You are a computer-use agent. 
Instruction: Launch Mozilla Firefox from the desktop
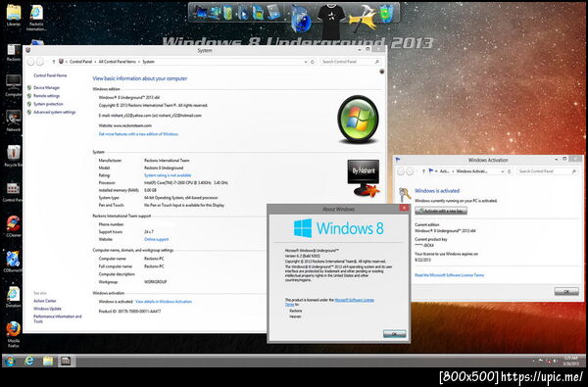[x=14, y=334]
